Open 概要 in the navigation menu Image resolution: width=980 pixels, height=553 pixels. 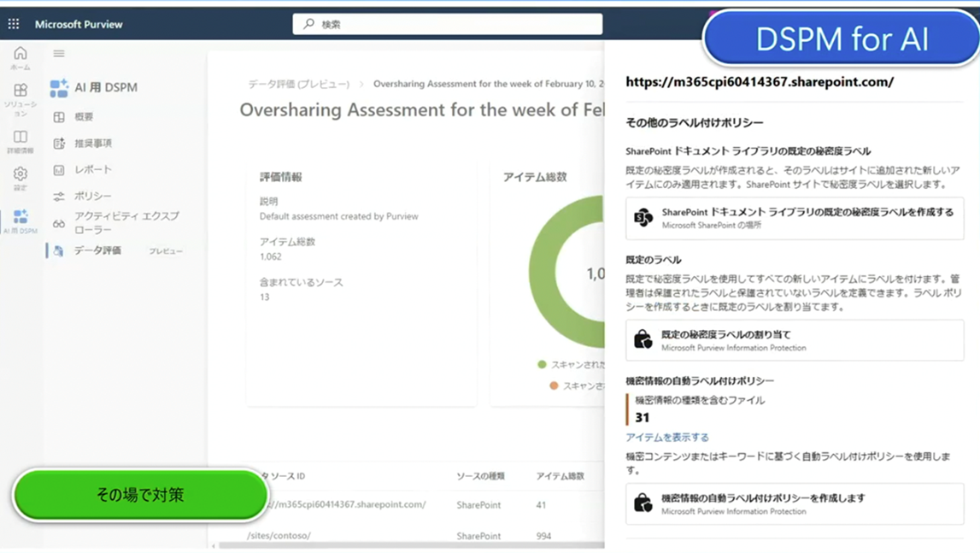click(x=84, y=117)
